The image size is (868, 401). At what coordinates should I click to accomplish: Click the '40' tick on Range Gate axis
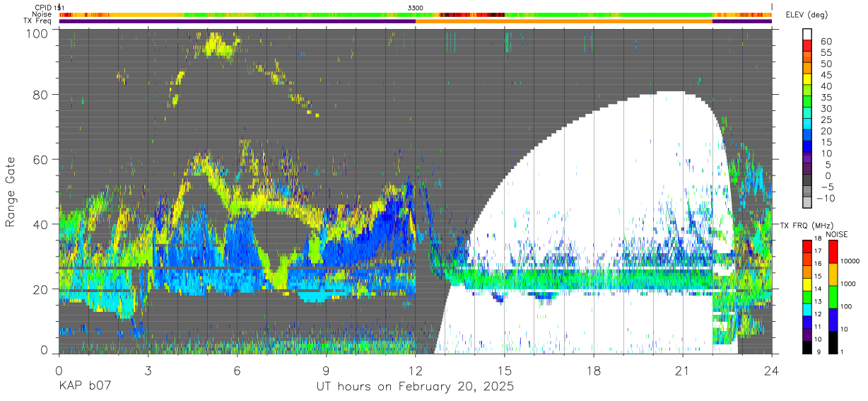[40, 224]
